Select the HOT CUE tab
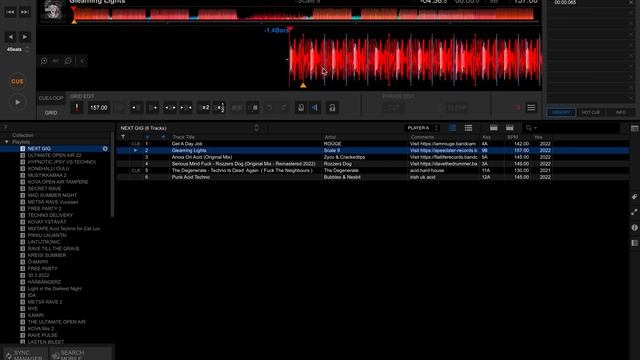 pyautogui.click(x=591, y=113)
